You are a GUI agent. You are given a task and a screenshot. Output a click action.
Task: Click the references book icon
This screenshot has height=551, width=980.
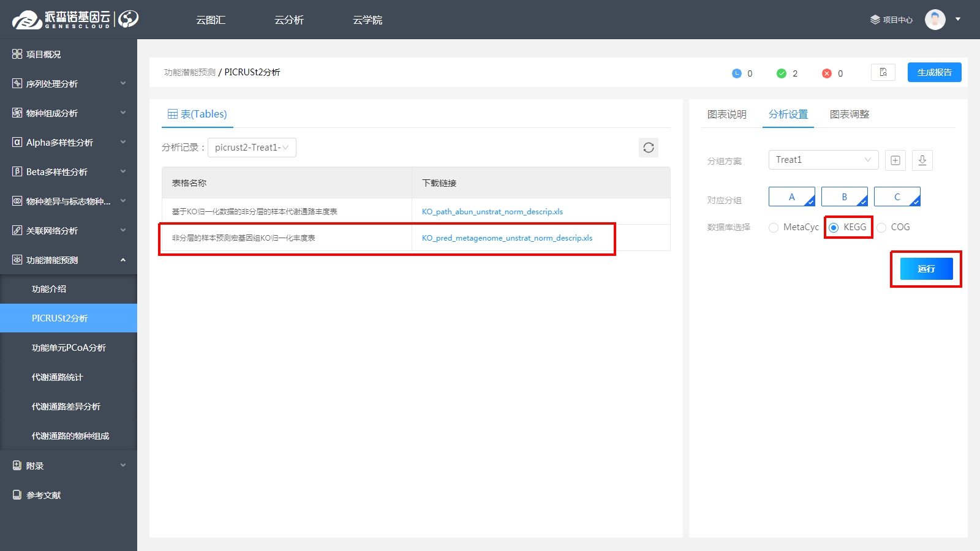pos(17,495)
